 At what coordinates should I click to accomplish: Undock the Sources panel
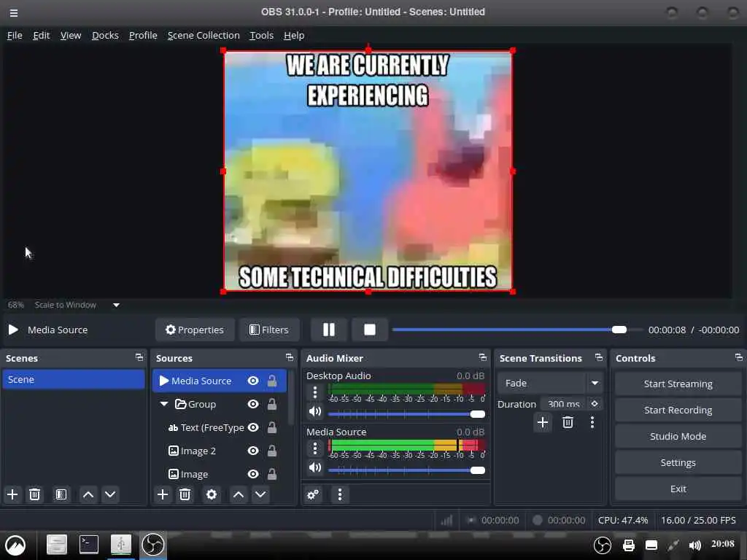[290, 357]
